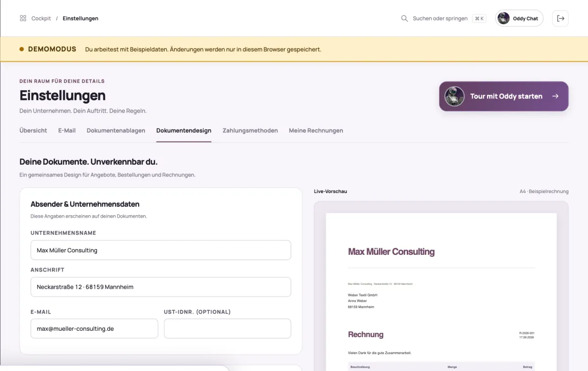The image size is (588, 371).
Task: Click the DEMOMODUS banner label
Action: pyautogui.click(x=52, y=49)
